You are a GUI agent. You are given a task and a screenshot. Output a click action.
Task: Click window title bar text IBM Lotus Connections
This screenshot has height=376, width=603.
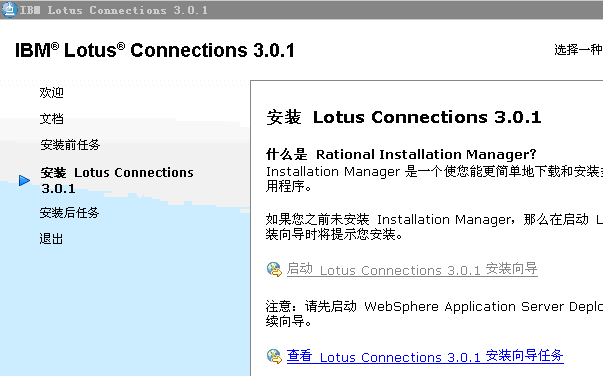tap(113, 10)
